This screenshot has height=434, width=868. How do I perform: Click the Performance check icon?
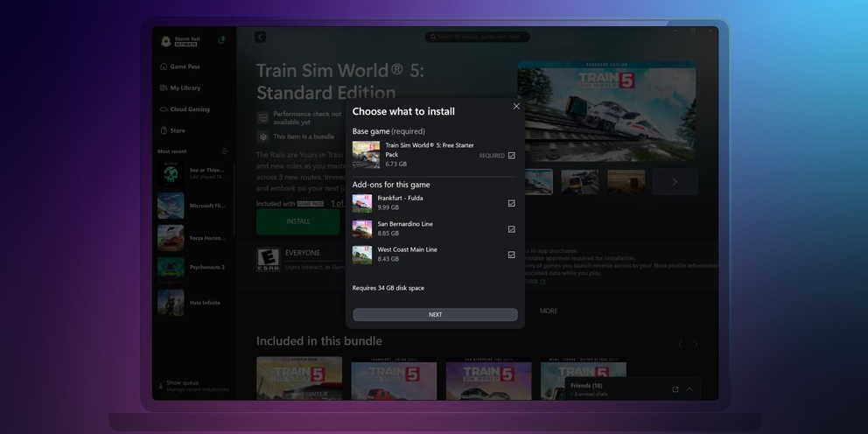pos(263,117)
